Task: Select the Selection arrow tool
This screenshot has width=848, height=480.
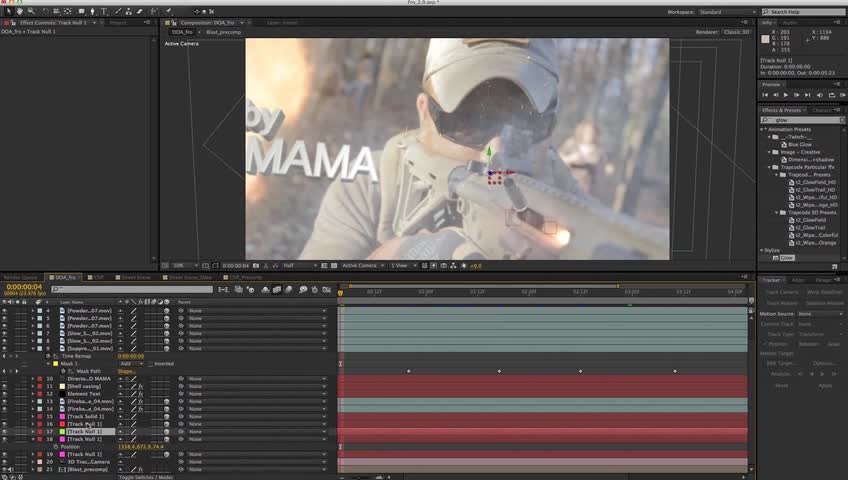Action: tap(9, 11)
